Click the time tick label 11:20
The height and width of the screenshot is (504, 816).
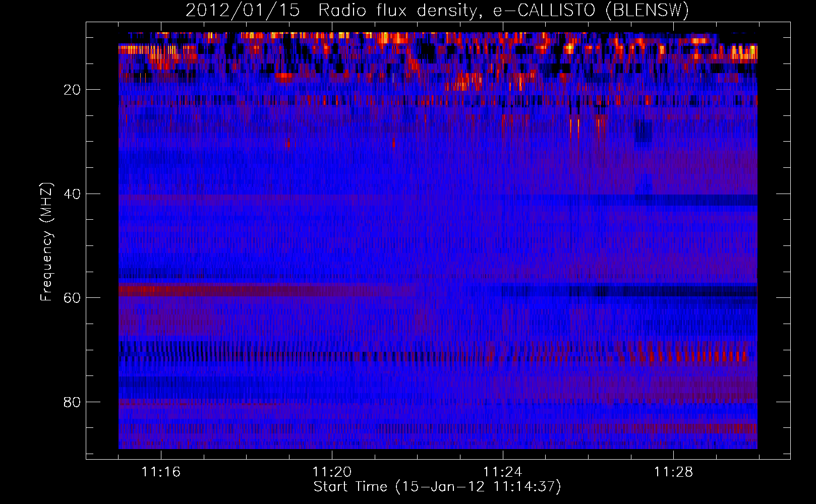click(332, 472)
